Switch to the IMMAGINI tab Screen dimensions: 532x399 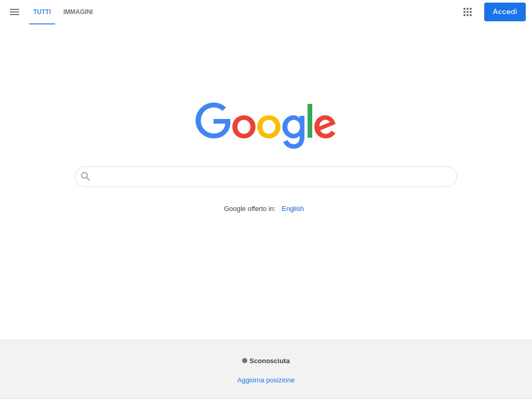pyautogui.click(x=78, y=12)
